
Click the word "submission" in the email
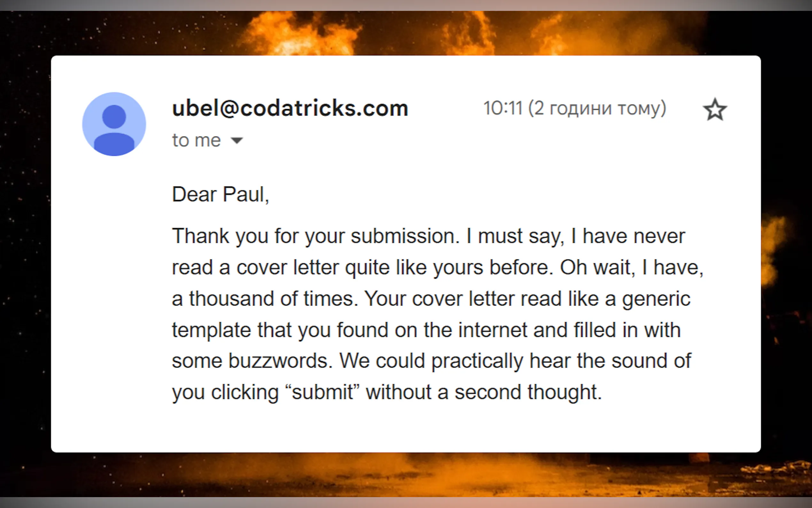404,236
